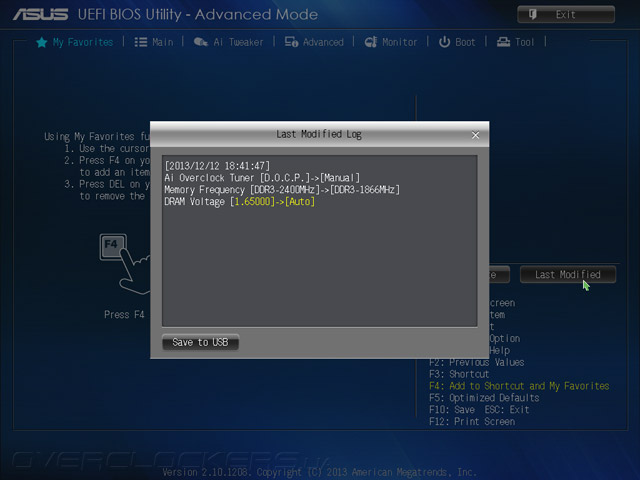Image resolution: width=640 pixels, height=480 pixels.
Task: Close the Last Modified Log dialog
Action: coord(475,135)
